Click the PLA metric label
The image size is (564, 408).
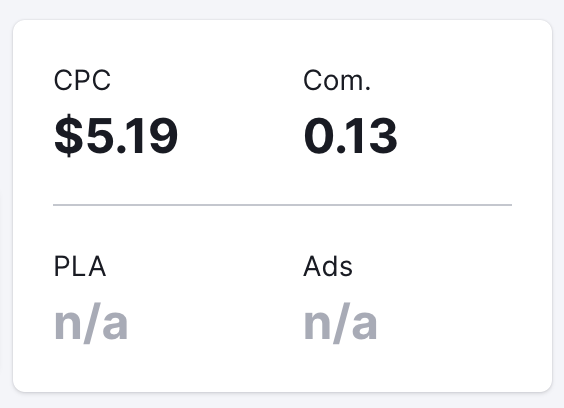click(80, 267)
